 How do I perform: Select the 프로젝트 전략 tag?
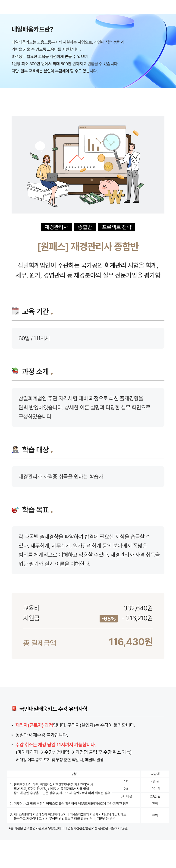116,227
